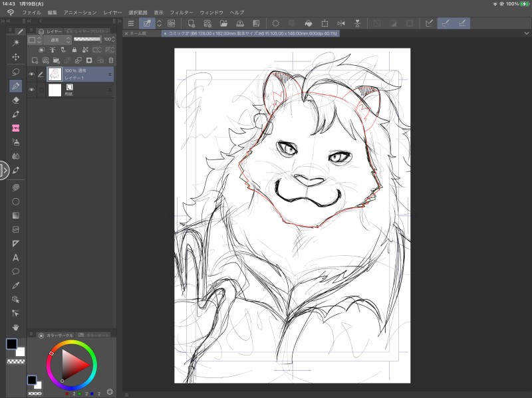Toggle clip to layer below icon
Screen dimensions: 532x398
(x=41, y=50)
